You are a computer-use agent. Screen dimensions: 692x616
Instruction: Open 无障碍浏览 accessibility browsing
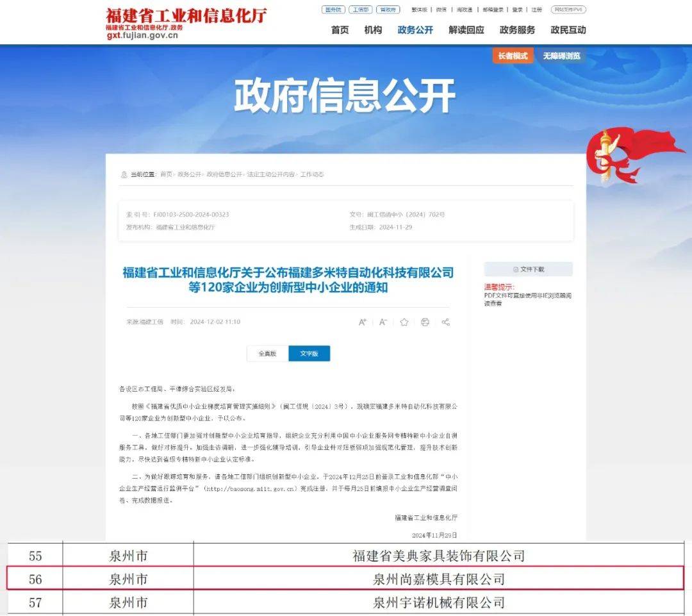point(561,56)
